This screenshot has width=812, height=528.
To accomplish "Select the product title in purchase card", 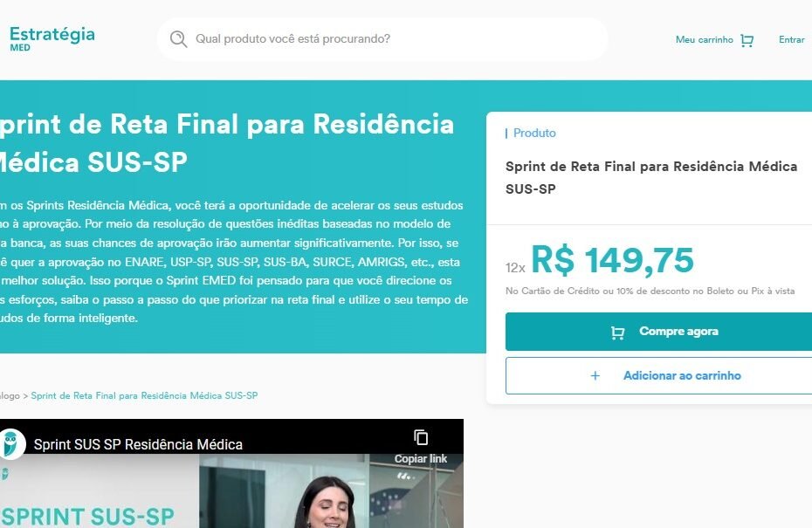I will coord(651,177).
